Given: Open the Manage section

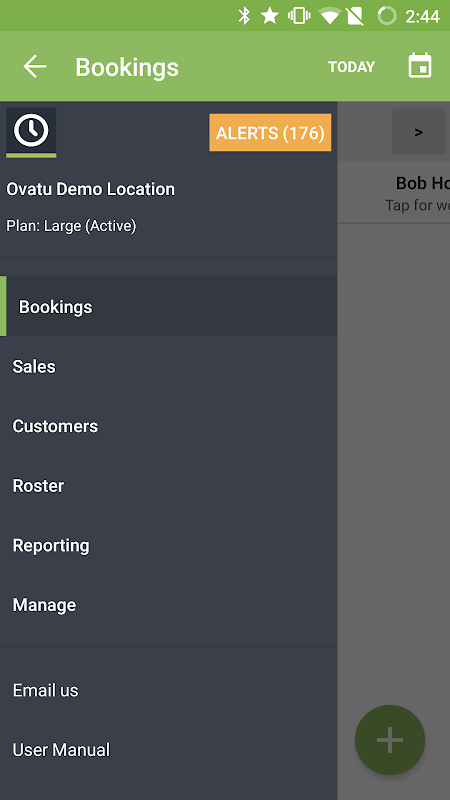Looking at the screenshot, I should (168, 605).
